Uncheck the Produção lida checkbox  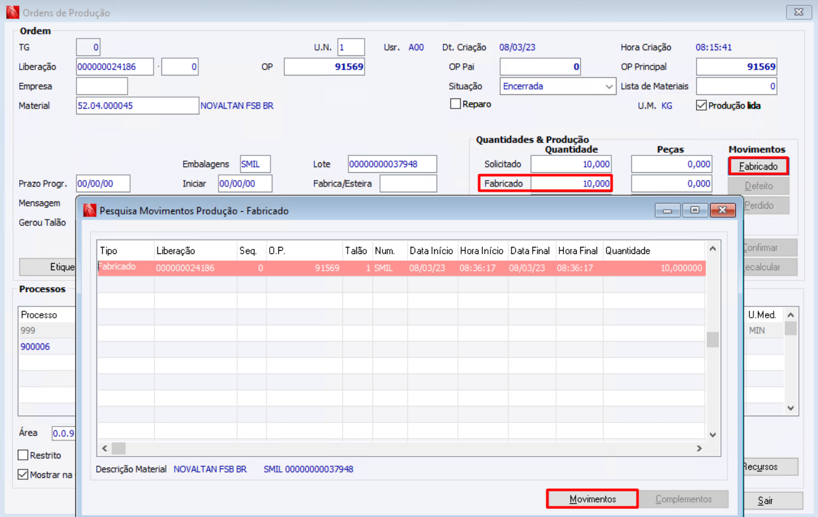coord(701,105)
